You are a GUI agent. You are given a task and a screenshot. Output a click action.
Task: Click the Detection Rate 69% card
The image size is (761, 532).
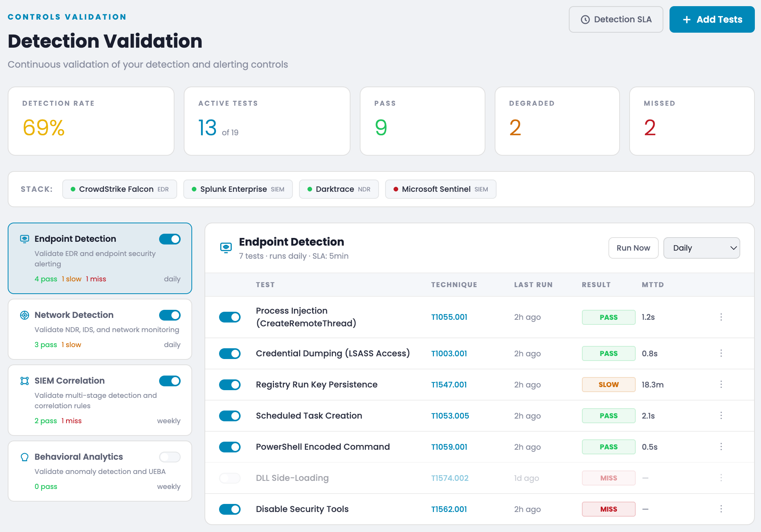[x=91, y=121]
